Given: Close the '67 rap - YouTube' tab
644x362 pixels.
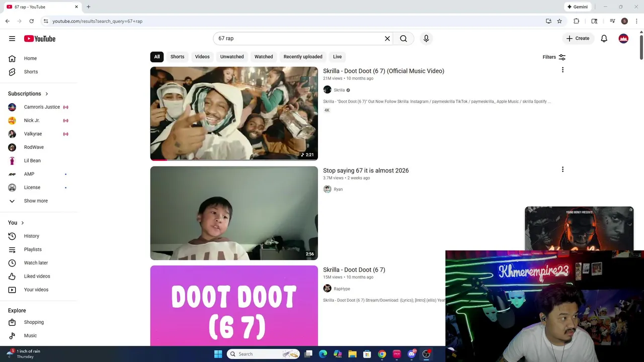Looking at the screenshot, I should [x=76, y=7].
